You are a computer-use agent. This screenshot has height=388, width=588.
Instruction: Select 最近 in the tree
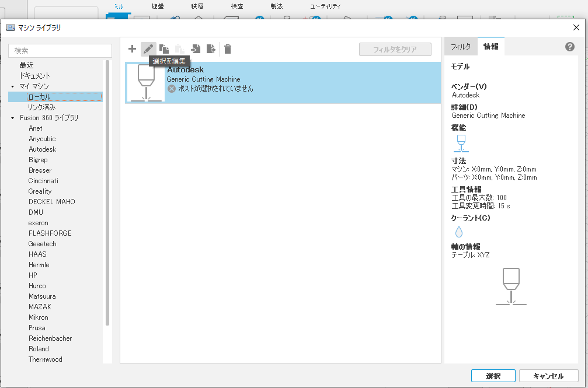pos(27,65)
